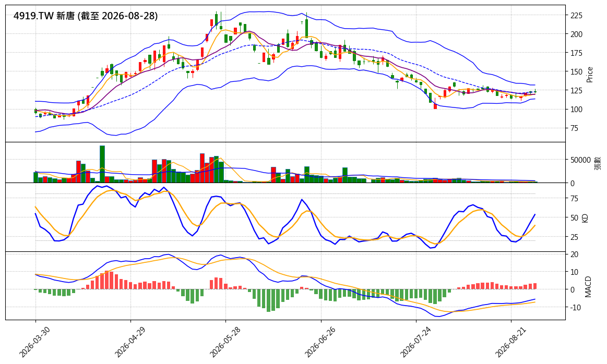607x364 pixels.
Task: Click the 200 tick on Price axis
Action: pos(576,34)
